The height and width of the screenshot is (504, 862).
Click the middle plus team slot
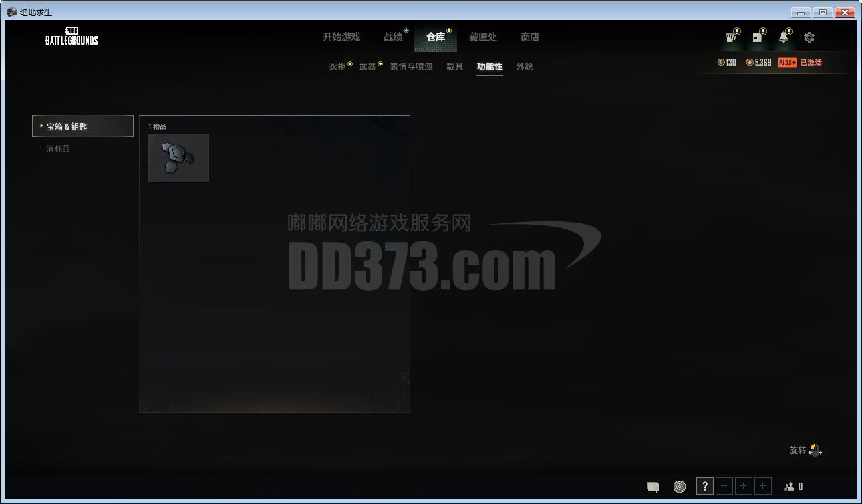coord(744,487)
